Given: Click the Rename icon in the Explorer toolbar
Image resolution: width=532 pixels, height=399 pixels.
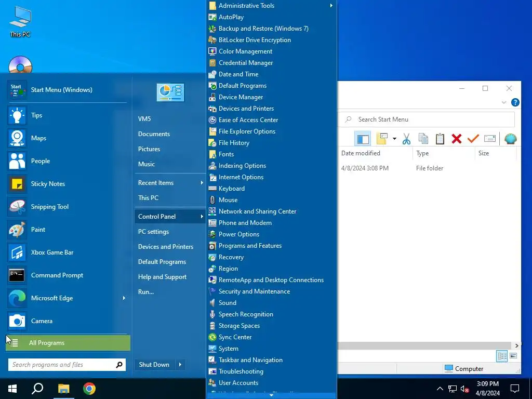Looking at the screenshot, I should click(489, 138).
